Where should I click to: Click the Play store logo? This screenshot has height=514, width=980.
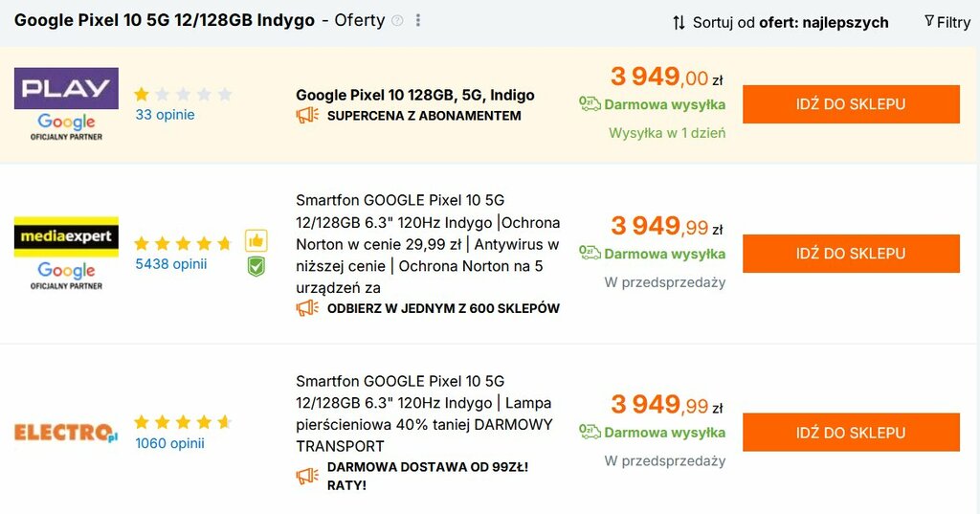coord(66,89)
